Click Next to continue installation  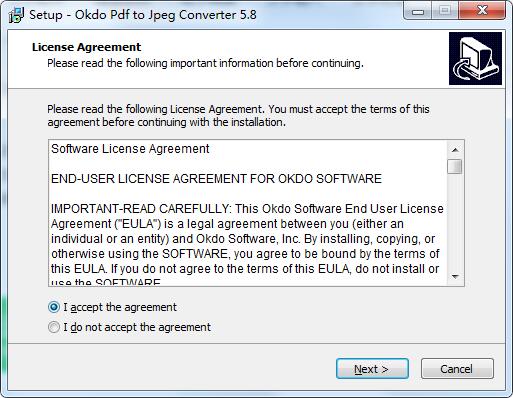coord(372,369)
